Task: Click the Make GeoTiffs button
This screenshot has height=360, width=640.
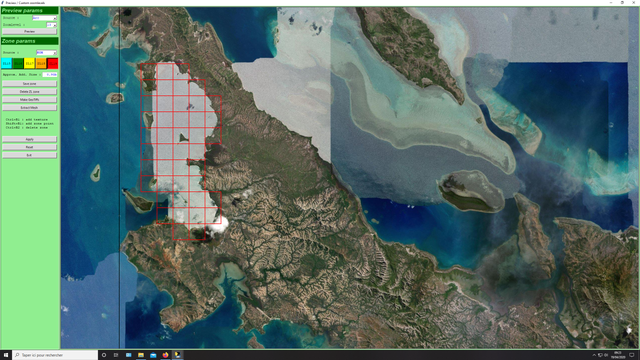Action: click(29, 100)
